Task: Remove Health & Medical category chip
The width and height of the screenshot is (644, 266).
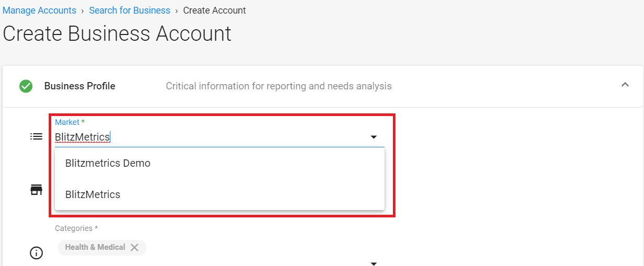Action: 134,247
